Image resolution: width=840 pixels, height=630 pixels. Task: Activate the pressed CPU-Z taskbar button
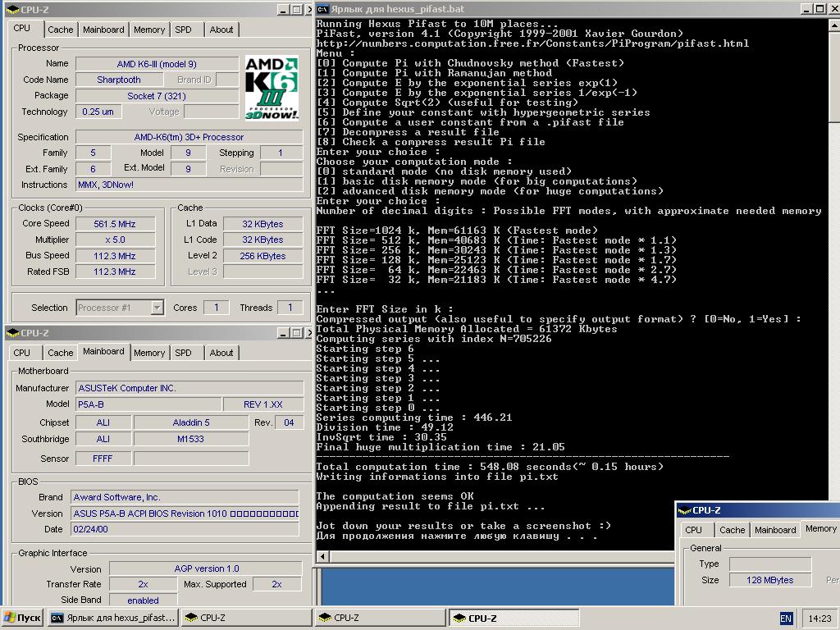(514, 618)
